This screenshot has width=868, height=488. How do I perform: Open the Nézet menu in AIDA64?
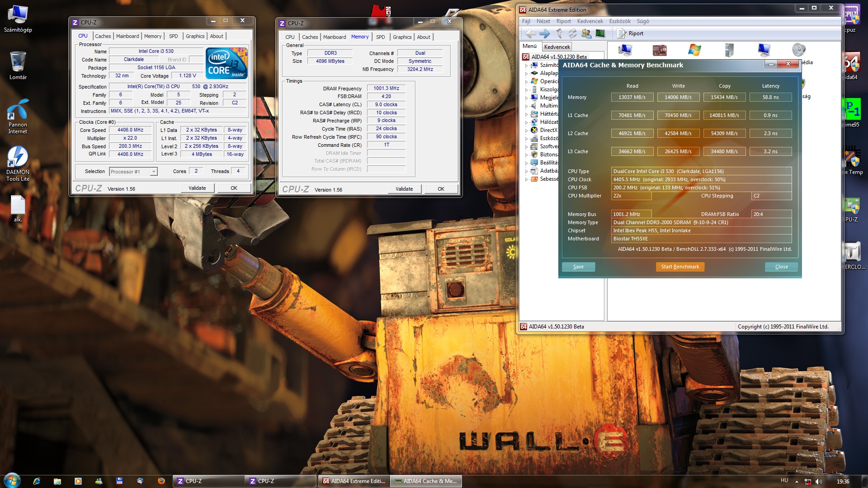point(543,21)
